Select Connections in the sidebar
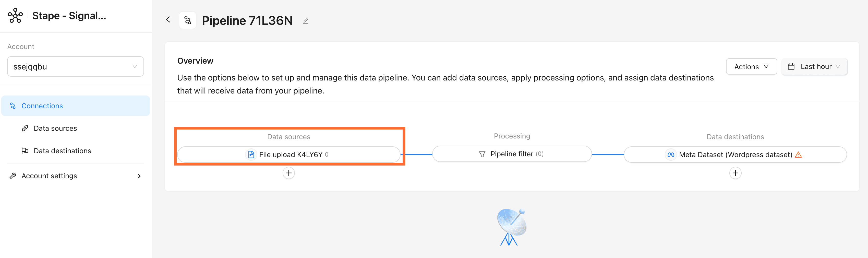868x258 pixels. click(76, 105)
